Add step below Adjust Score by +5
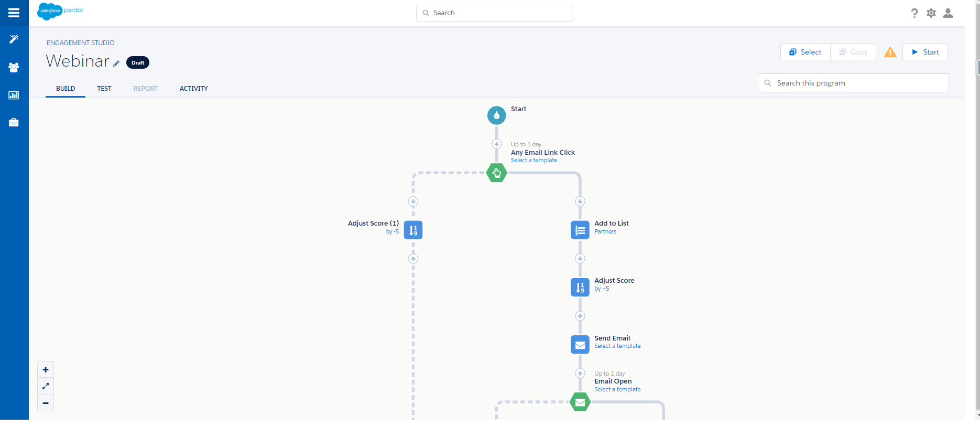Viewport: 980px width, 426px height. (580, 316)
